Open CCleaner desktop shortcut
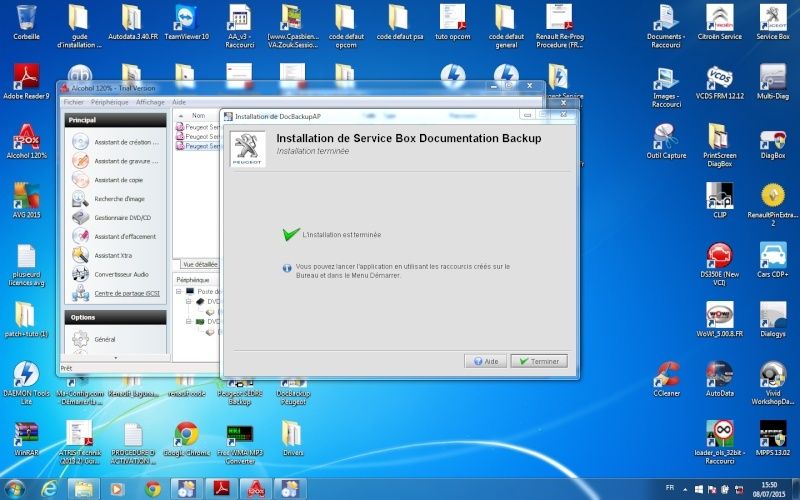Image resolution: width=800 pixels, height=500 pixels. coord(666,379)
